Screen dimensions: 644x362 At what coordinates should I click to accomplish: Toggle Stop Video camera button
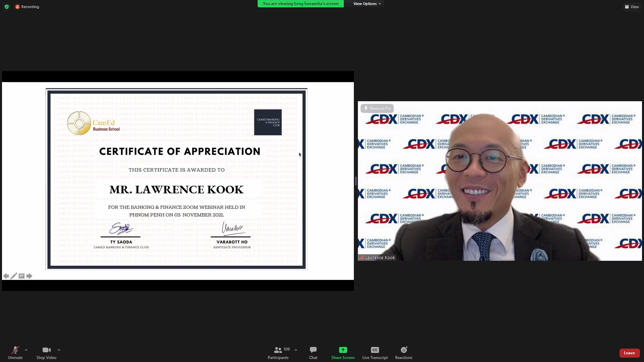tap(46, 353)
